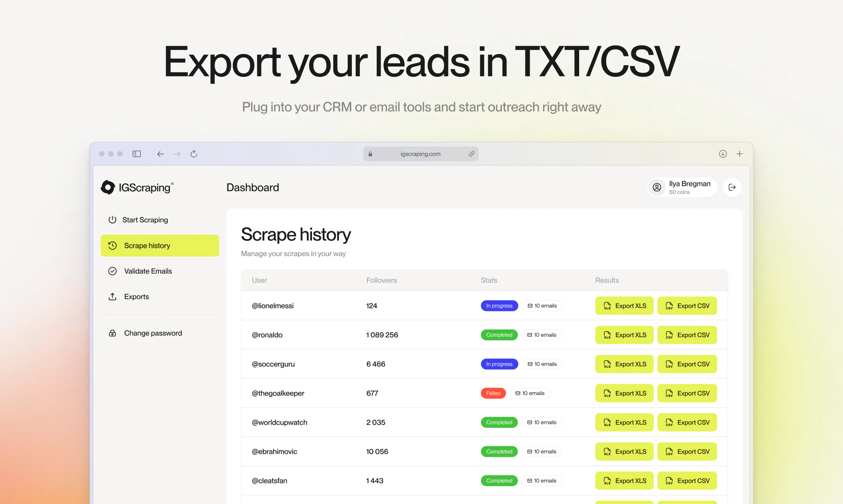Log out using the exit icon button
Image resolution: width=843 pixels, height=504 pixels.
[732, 187]
